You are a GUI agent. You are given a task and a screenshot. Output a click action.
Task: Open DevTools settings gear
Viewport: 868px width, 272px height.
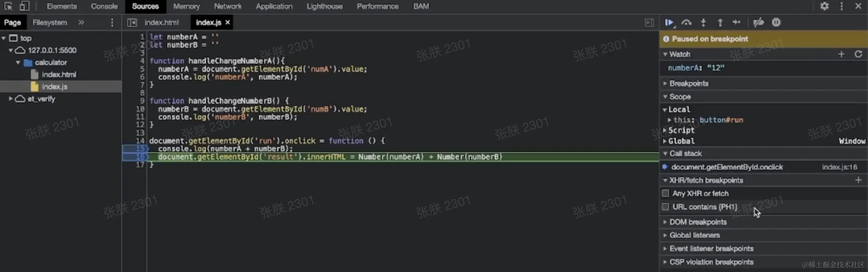tap(824, 6)
